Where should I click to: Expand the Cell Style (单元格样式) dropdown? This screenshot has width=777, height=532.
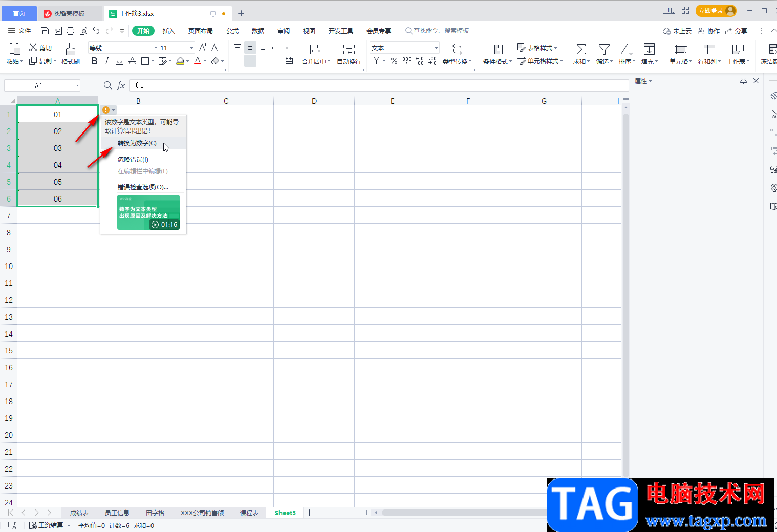[x=562, y=61]
